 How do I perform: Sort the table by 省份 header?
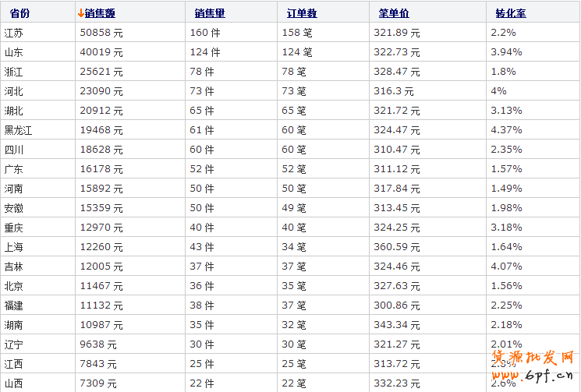click(x=20, y=13)
